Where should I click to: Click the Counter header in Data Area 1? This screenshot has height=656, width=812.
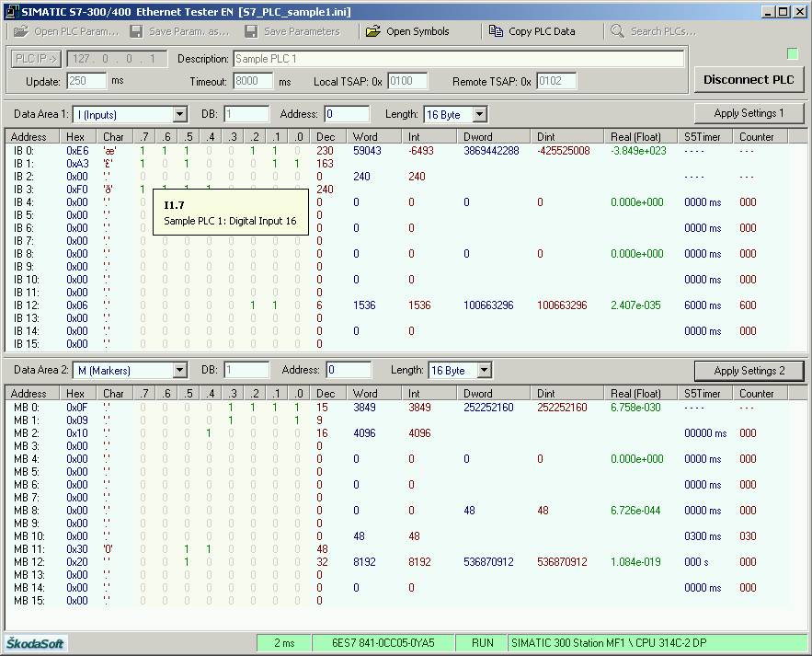coord(761,137)
